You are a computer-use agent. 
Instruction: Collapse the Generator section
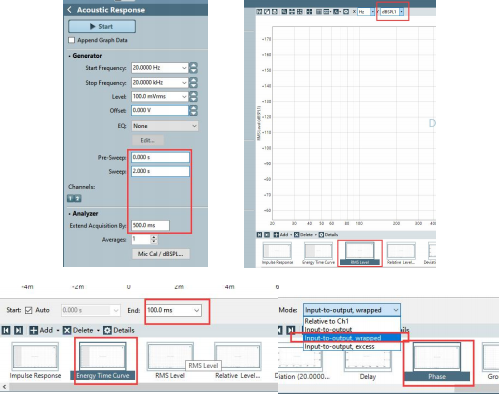point(69,56)
